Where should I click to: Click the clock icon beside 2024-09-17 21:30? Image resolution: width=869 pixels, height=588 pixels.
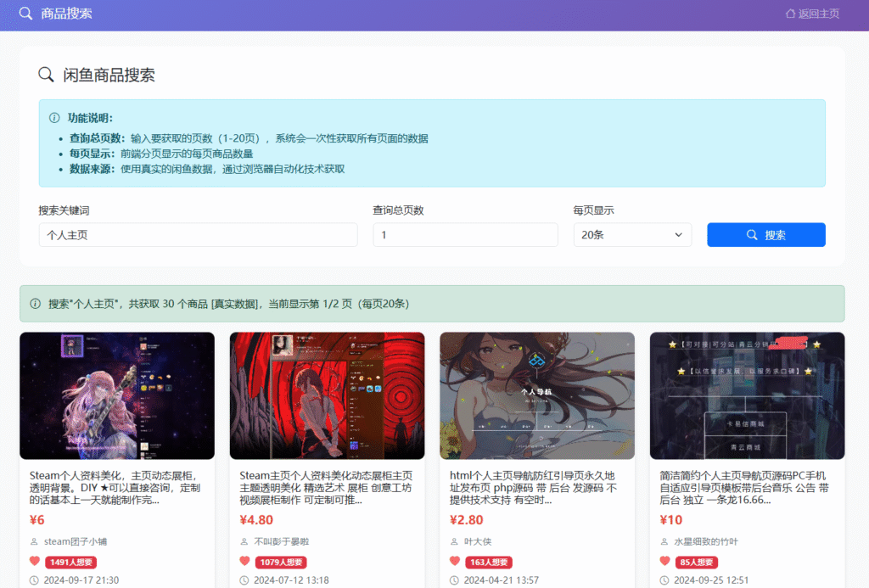point(34,580)
